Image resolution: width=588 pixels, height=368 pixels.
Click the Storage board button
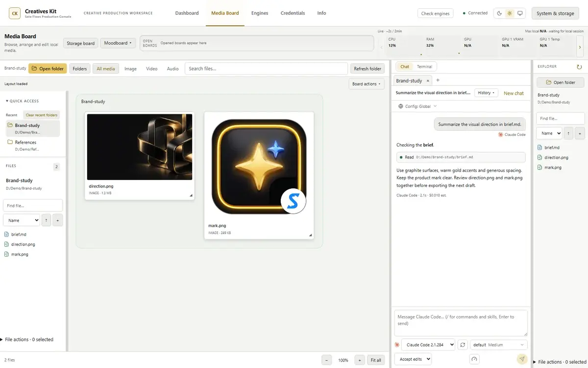point(80,43)
